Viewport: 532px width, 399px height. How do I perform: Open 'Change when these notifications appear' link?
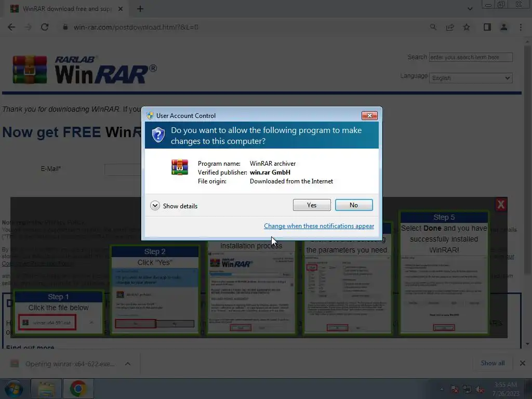(x=319, y=226)
